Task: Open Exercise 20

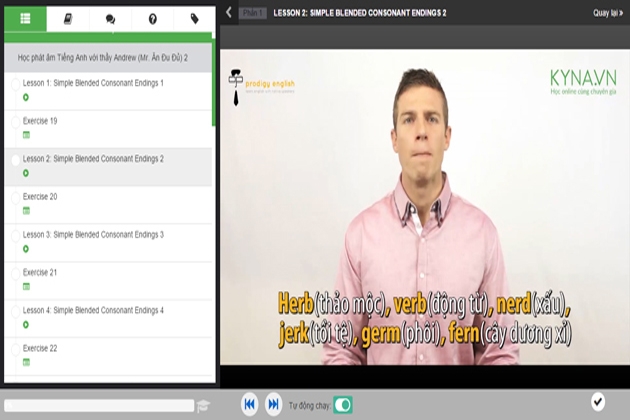Action: pos(40,197)
